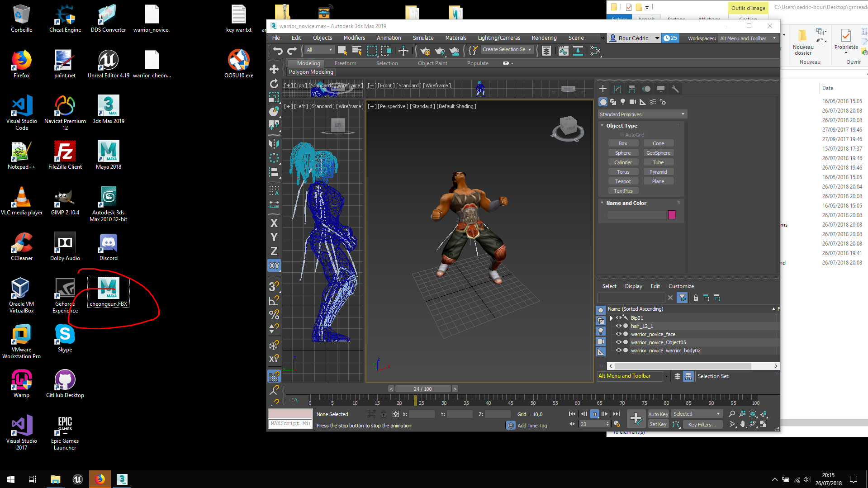Hide the warrior_novice_face object
Image resolution: width=868 pixels, height=488 pixels.
[x=618, y=334]
